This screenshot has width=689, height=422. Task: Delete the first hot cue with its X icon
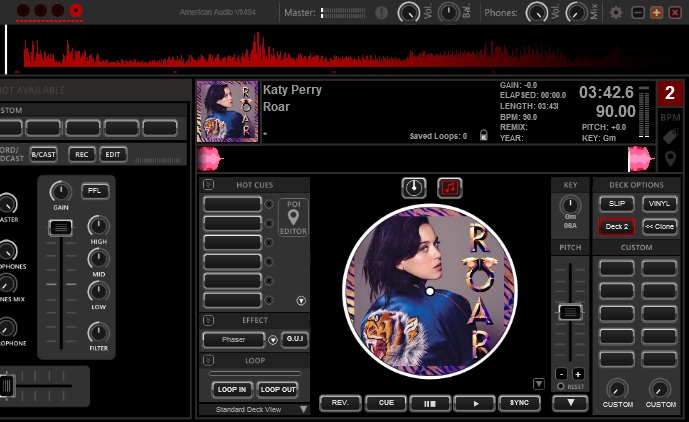coord(269,204)
